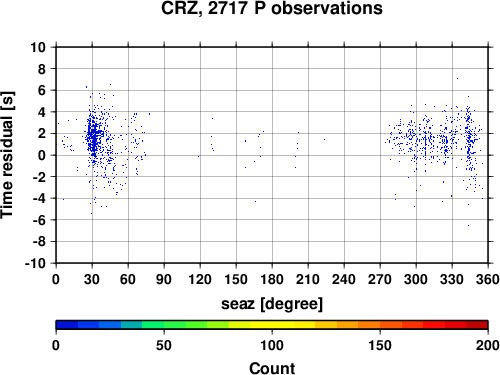Click y-axis tick label '10'

click(x=38, y=47)
